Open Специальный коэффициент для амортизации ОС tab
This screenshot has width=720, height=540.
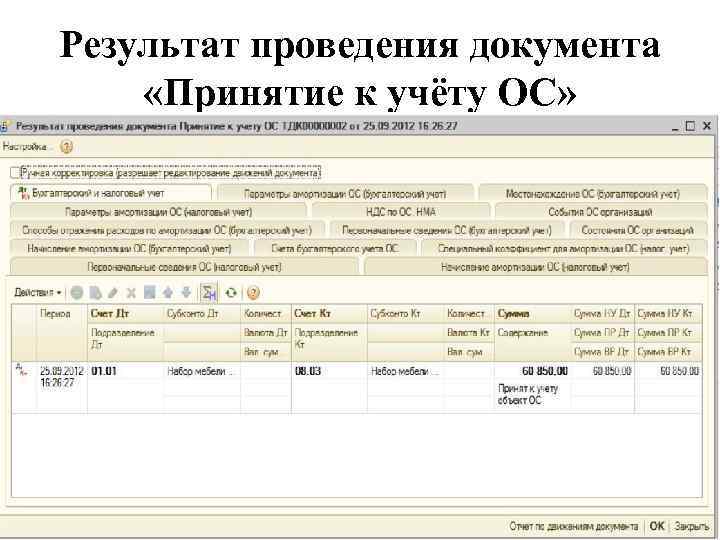563,248
